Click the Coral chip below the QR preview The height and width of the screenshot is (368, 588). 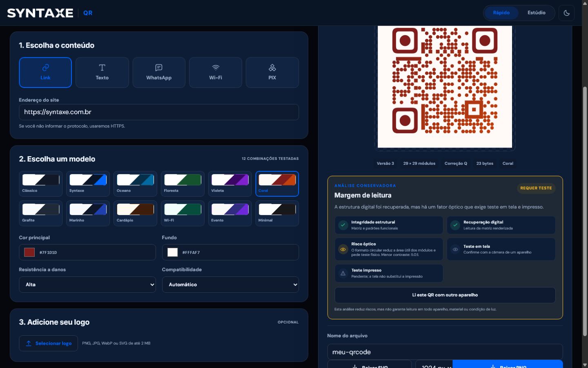tap(508, 164)
